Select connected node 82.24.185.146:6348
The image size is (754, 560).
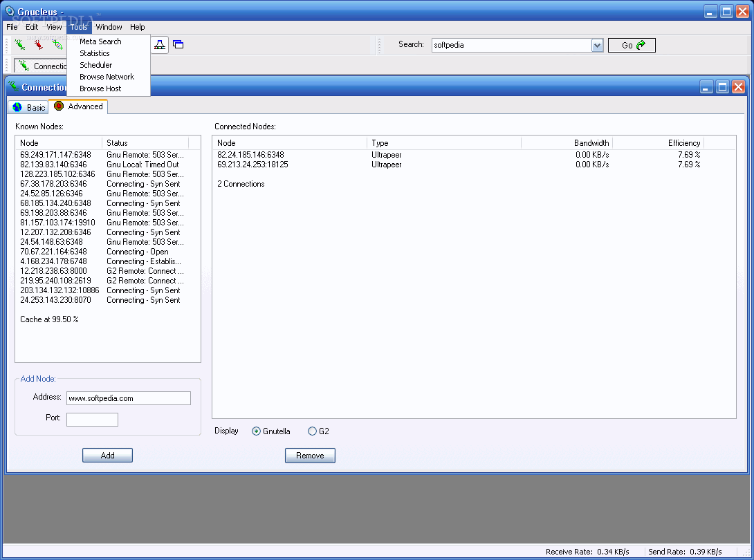[x=250, y=155]
